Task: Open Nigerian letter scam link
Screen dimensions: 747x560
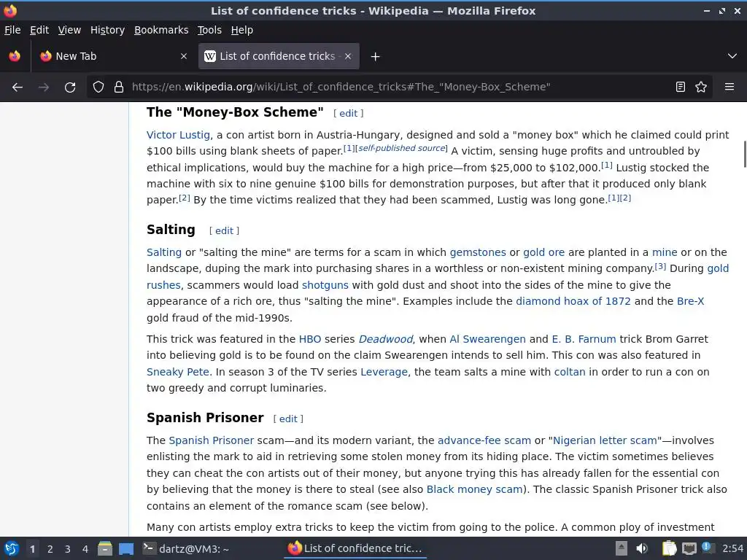Action: [x=605, y=440]
